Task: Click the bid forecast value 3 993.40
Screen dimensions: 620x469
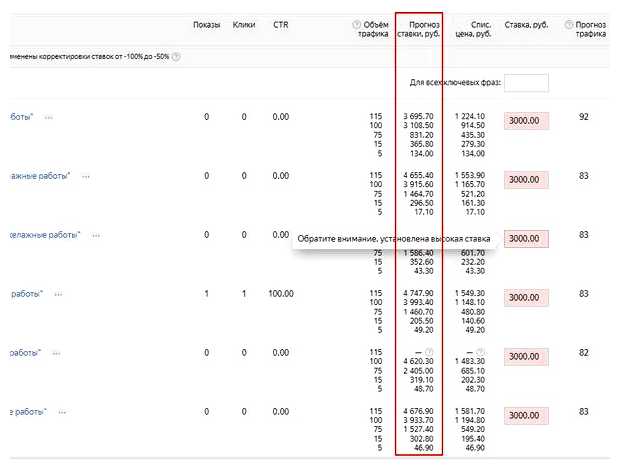Action: 418,302
